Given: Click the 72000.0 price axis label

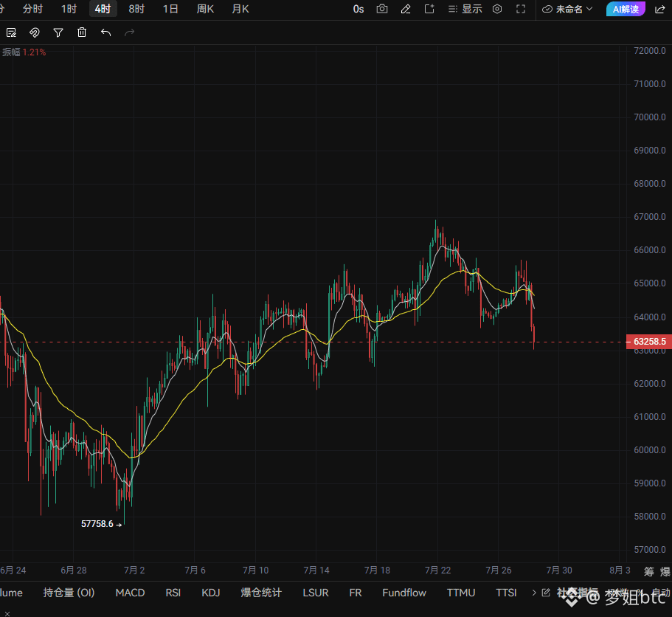Looking at the screenshot, I should pyautogui.click(x=650, y=51).
